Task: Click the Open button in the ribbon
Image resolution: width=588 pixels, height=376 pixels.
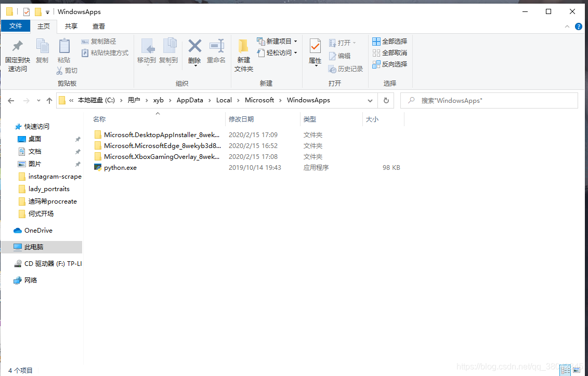Action: (x=342, y=43)
